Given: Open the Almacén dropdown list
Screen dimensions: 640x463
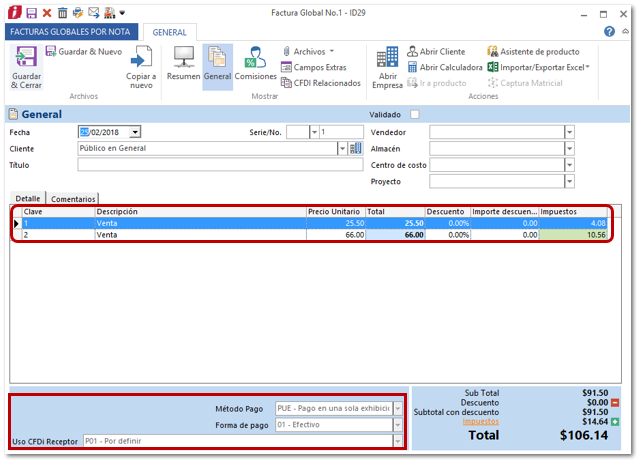Looking at the screenshot, I should (569, 148).
